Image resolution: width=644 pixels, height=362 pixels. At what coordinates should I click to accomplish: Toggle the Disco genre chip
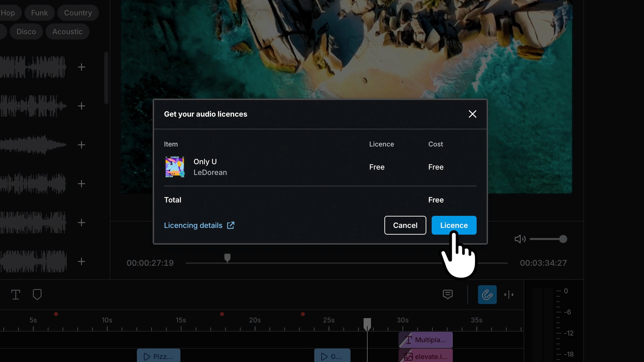coord(26,32)
